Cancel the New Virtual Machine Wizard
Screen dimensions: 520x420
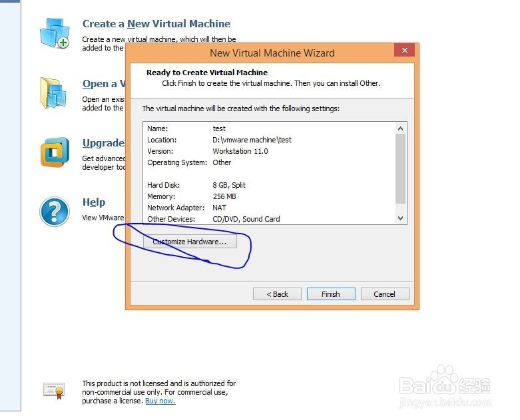pyautogui.click(x=385, y=294)
